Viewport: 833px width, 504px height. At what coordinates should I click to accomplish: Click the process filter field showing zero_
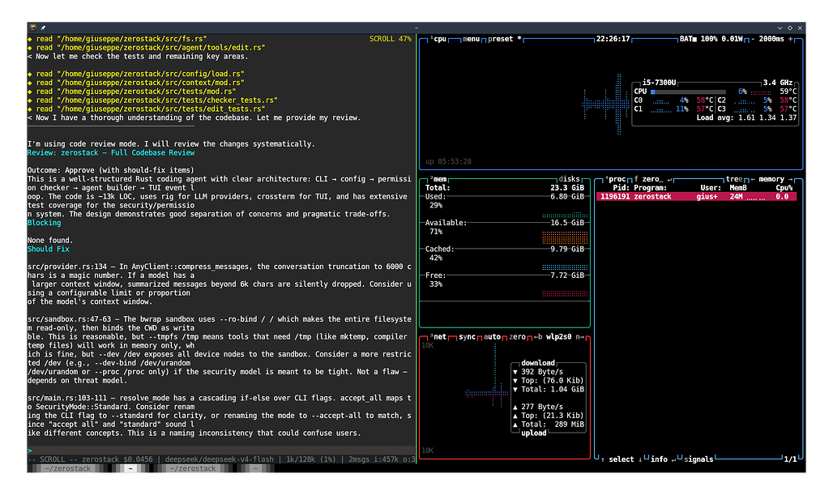[649, 180]
